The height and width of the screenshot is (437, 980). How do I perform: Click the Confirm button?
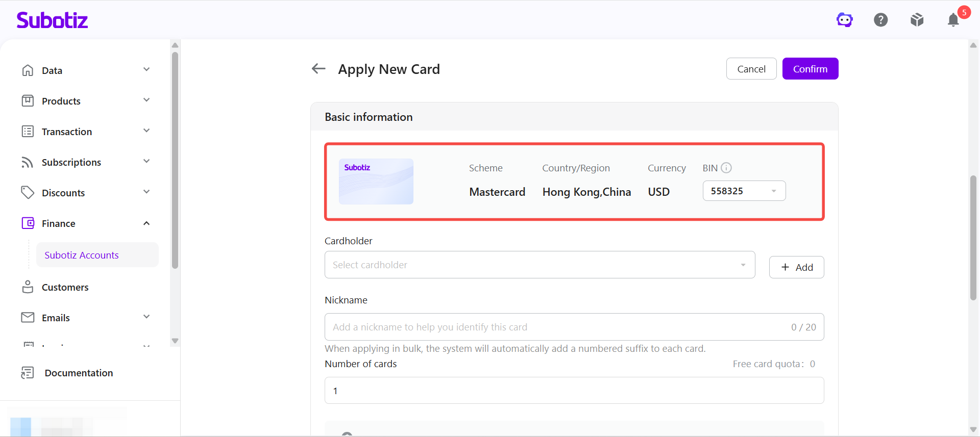pyautogui.click(x=811, y=69)
